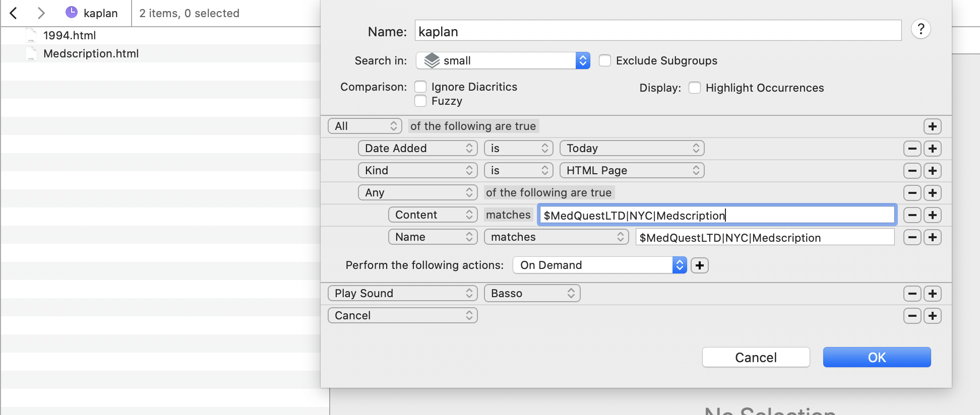The width and height of the screenshot is (980, 415).
Task: Open the Search in 'small' dropdown
Action: (x=503, y=61)
